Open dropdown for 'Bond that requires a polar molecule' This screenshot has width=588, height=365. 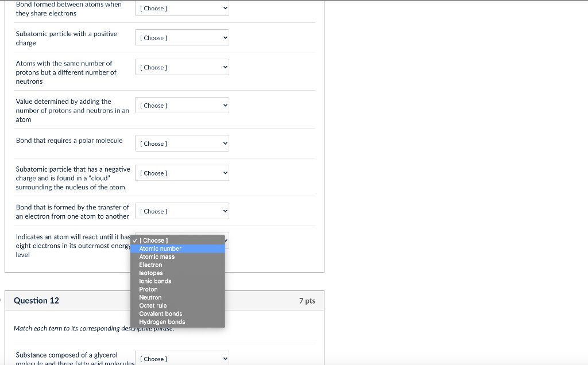[x=182, y=143]
